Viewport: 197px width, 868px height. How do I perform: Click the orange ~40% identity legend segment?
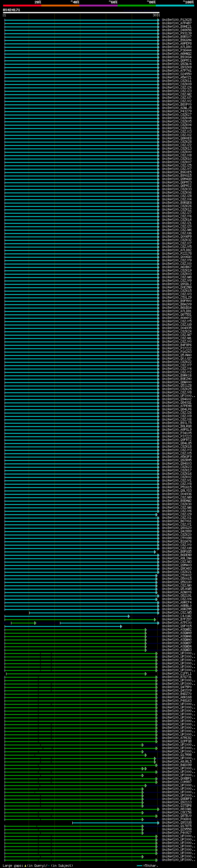(x=60, y=6)
